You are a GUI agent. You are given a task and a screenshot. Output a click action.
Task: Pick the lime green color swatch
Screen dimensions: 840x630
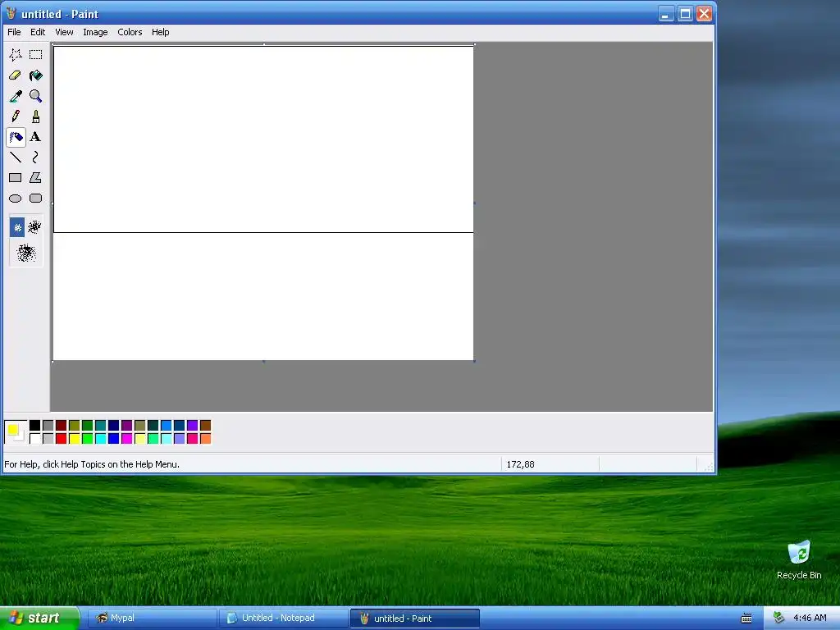[x=87, y=439]
